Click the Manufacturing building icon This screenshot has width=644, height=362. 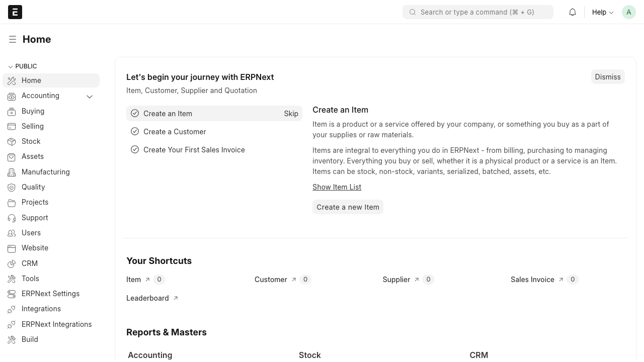12,172
